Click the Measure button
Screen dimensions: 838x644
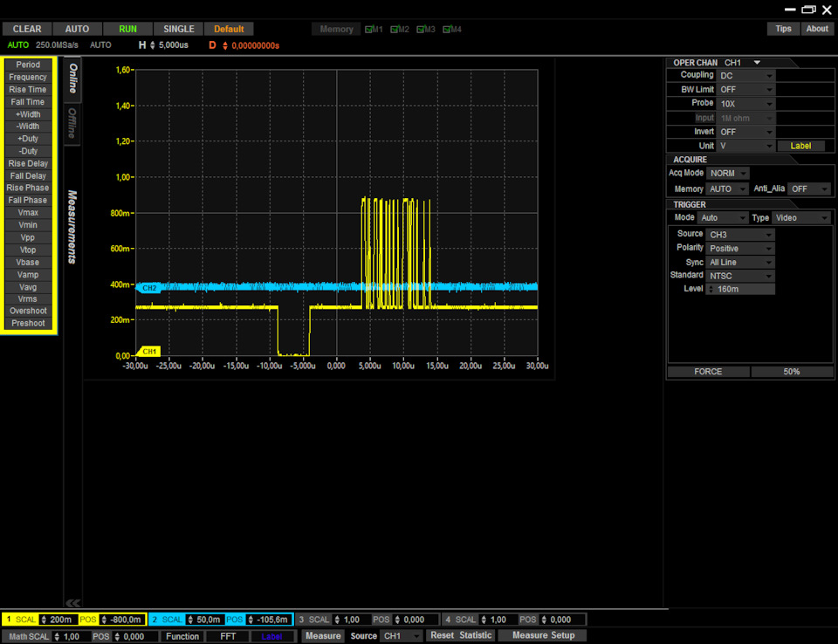coord(323,636)
